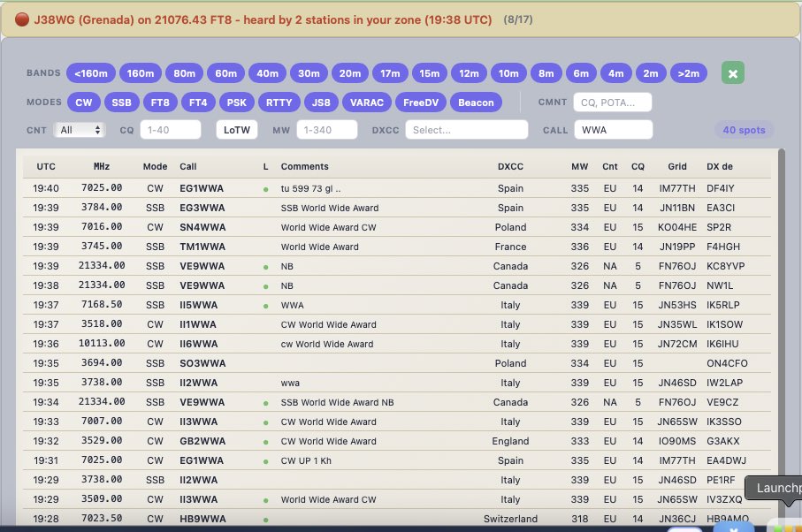Viewport: 802px width, 532px height.
Task: Toggle the 4m band pill
Action: [x=615, y=73]
